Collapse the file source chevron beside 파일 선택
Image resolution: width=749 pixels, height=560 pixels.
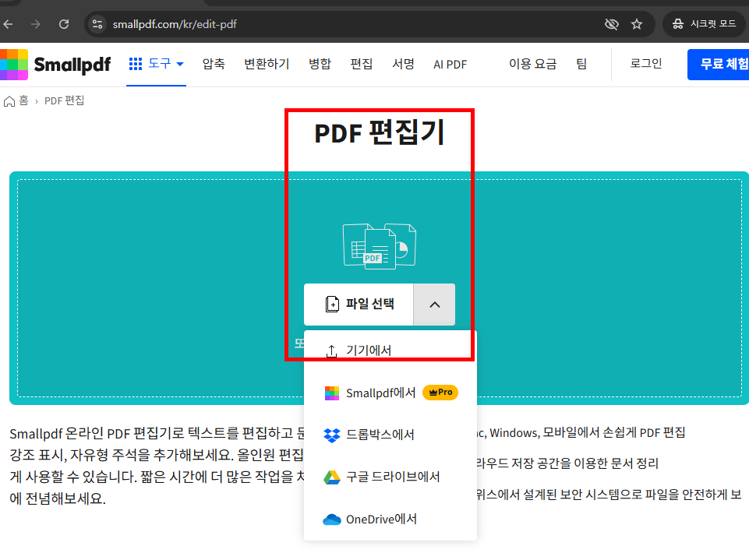point(434,305)
